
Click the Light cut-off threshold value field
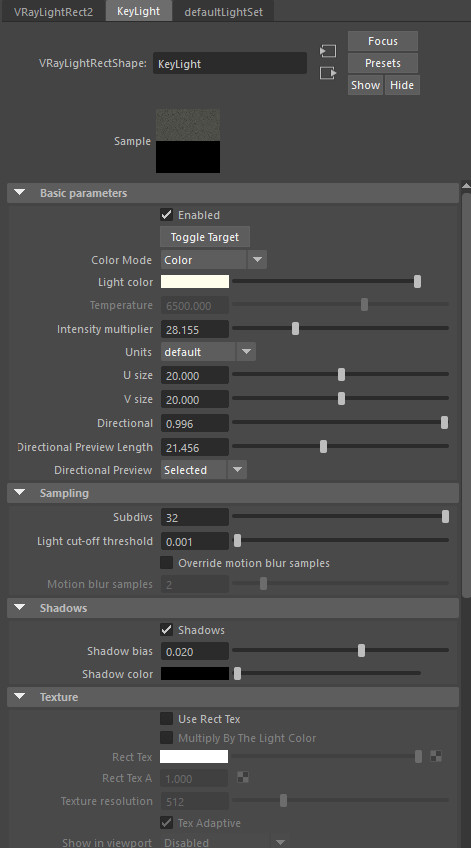(195, 541)
